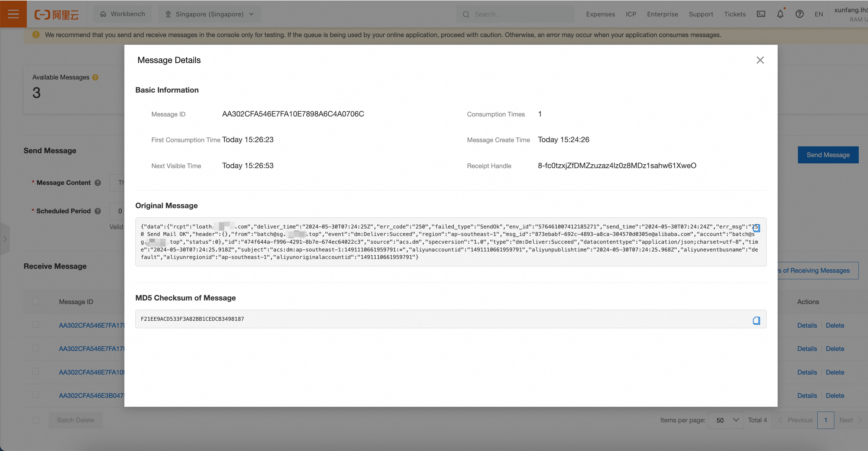Screen dimensions: 868x451
Task: Open the Tickets menu
Action: click(x=735, y=14)
